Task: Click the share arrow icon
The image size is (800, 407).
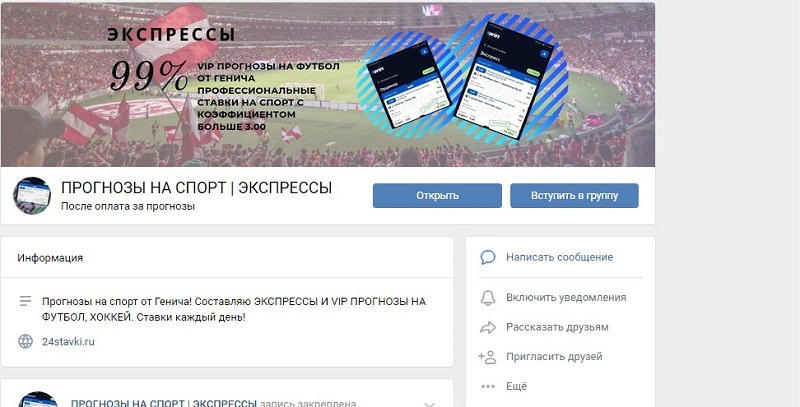Action: point(488,327)
